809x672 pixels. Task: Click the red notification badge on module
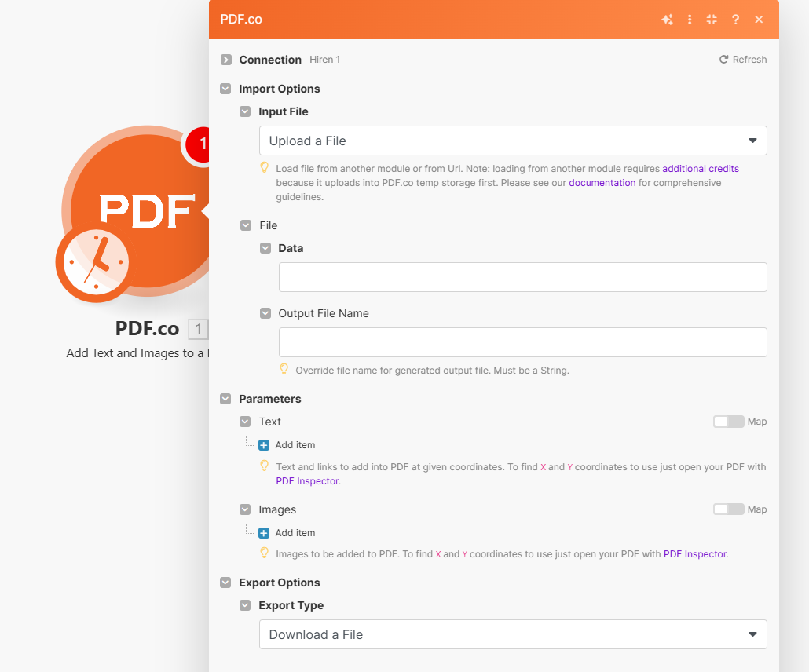point(199,144)
